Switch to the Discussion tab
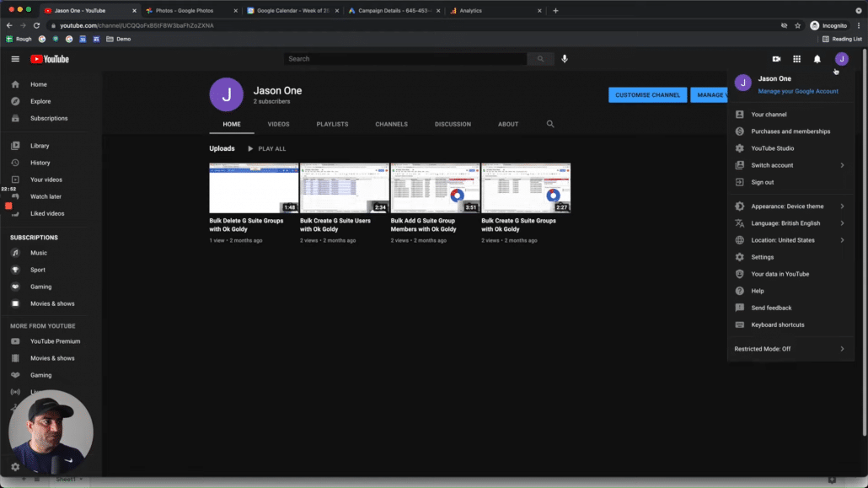Viewport: 868px width, 488px height. (453, 124)
